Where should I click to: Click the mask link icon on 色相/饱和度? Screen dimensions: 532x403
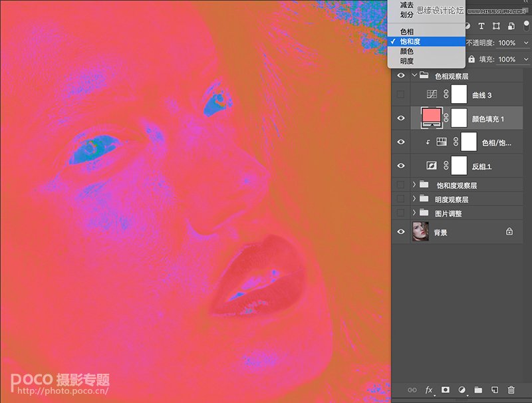click(x=456, y=142)
